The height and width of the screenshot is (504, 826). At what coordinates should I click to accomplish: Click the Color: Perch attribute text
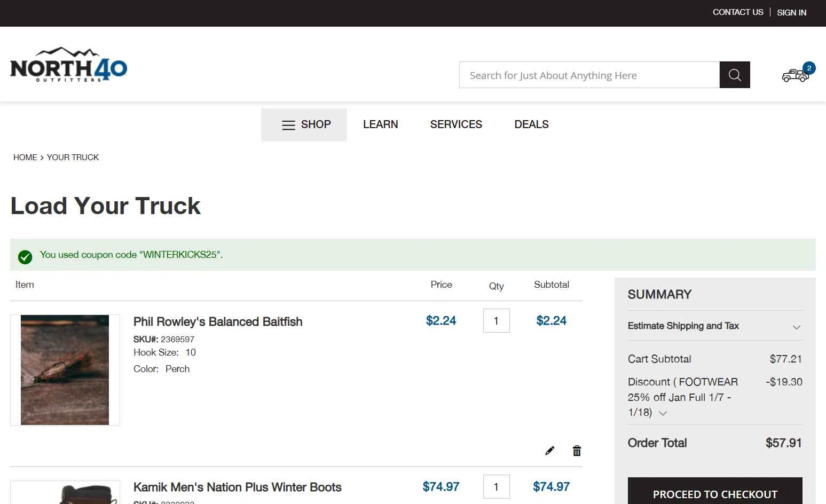click(x=161, y=369)
